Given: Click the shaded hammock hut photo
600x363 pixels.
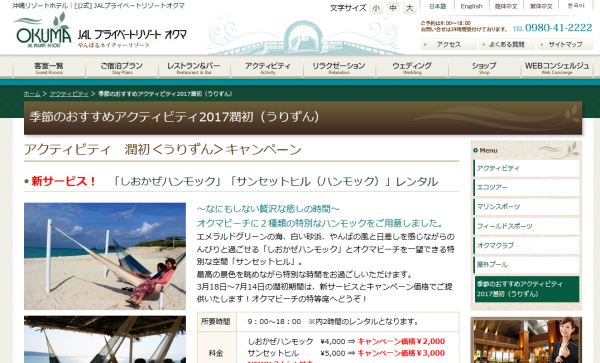Looking at the screenshot, I should point(105,339).
